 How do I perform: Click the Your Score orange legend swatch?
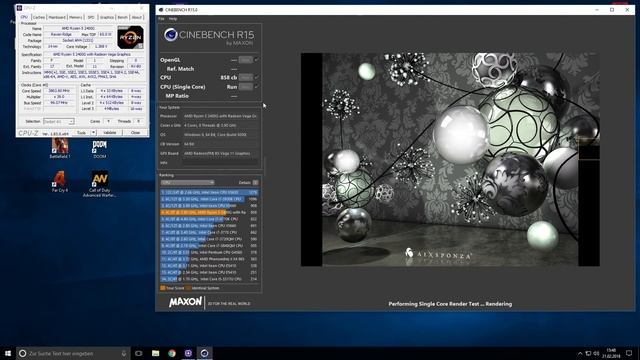tap(163, 288)
